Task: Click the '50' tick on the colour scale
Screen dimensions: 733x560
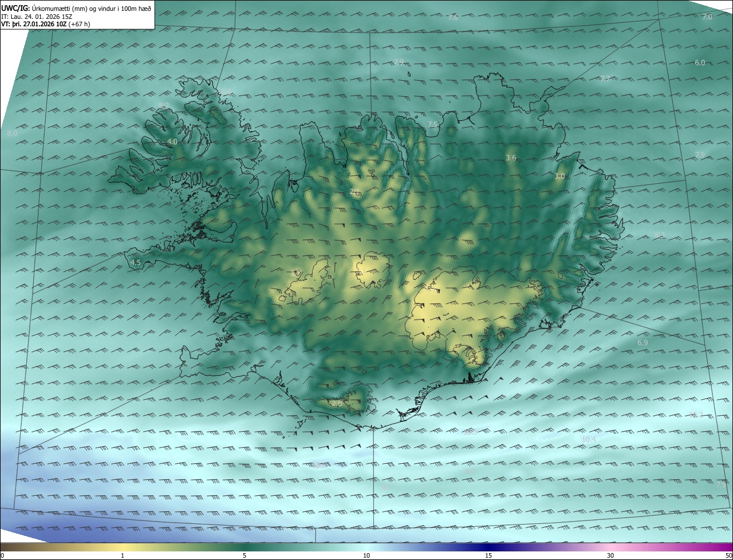Action: pyautogui.click(x=728, y=555)
